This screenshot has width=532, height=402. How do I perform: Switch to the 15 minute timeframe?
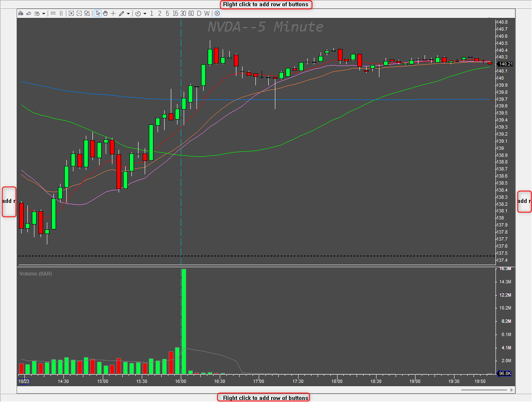pyautogui.click(x=175, y=13)
